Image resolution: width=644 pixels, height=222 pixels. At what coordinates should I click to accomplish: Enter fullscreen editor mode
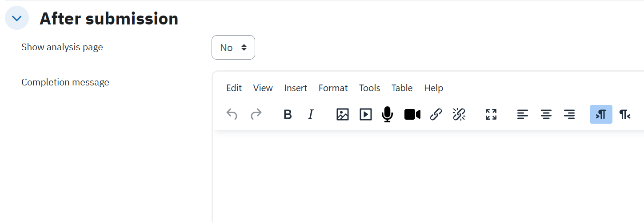tap(491, 114)
